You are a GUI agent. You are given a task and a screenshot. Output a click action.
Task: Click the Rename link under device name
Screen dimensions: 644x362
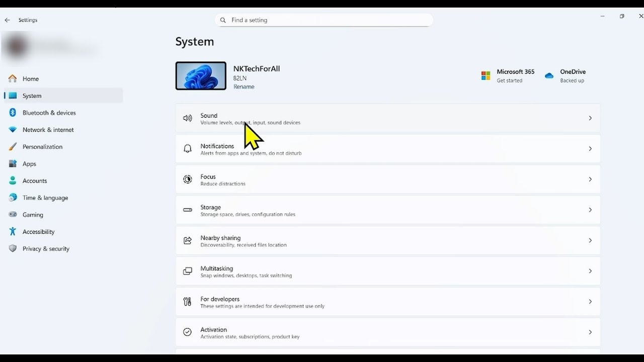click(x=244, y=86)
